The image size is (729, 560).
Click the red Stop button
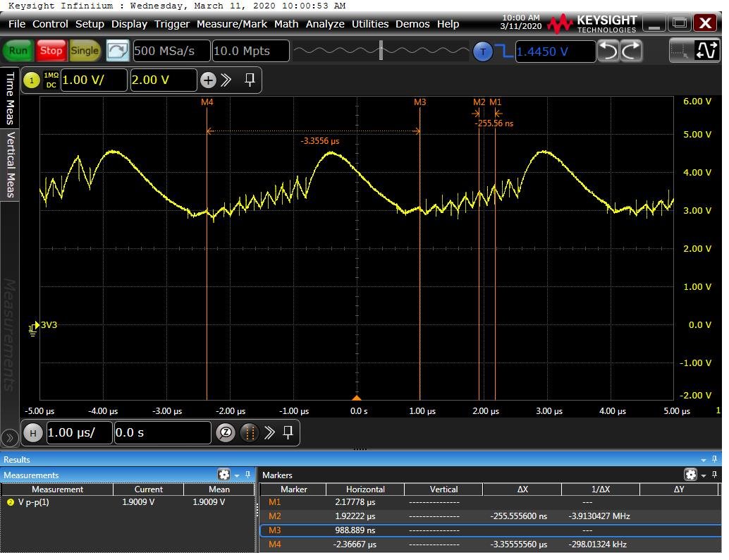[x=51, y=51]
